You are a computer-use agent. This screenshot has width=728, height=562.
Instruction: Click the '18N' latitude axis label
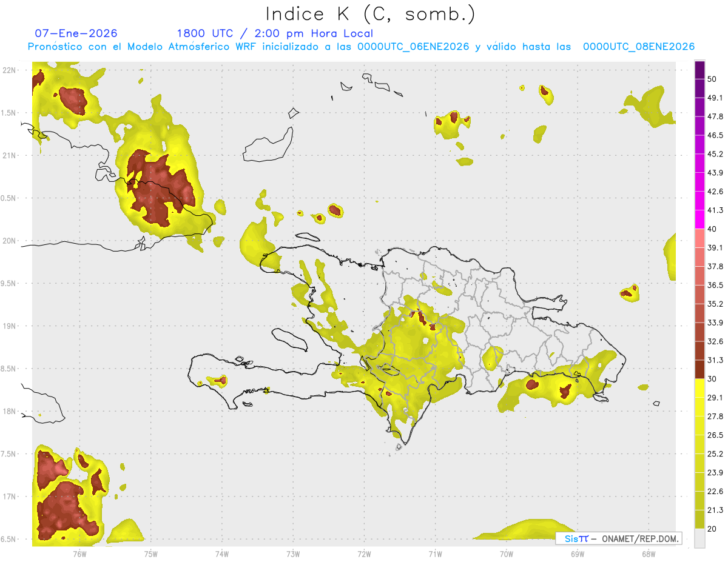point(9,412)
